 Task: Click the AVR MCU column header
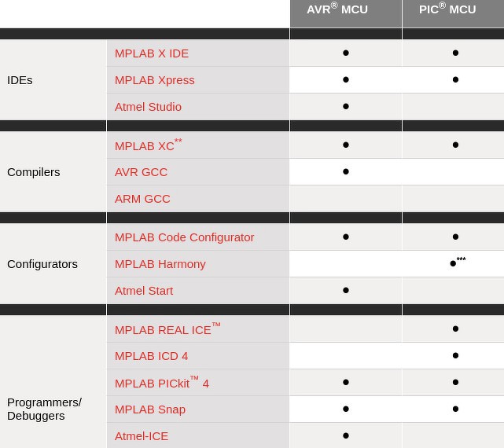(x=346, y=13)
